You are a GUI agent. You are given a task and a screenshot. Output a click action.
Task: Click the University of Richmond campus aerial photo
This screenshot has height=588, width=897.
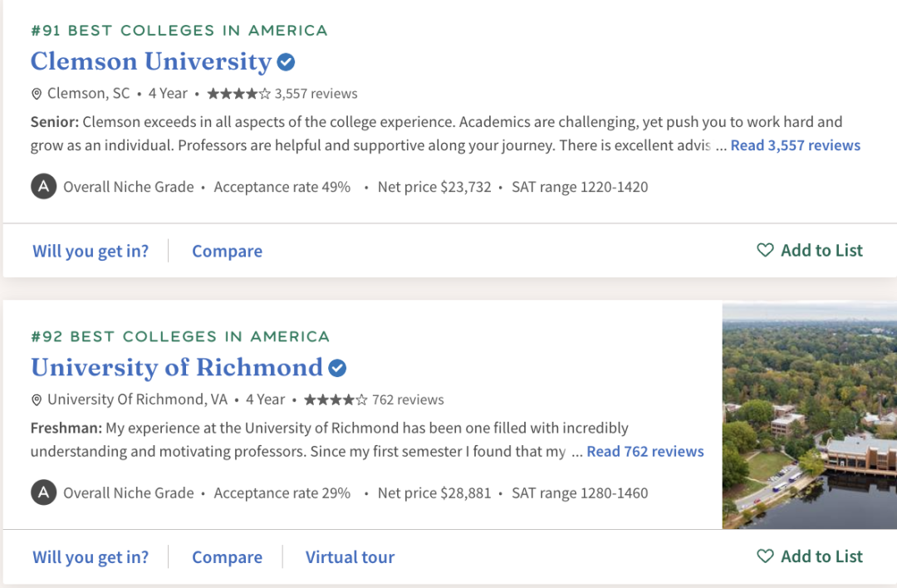click(809, 415)
